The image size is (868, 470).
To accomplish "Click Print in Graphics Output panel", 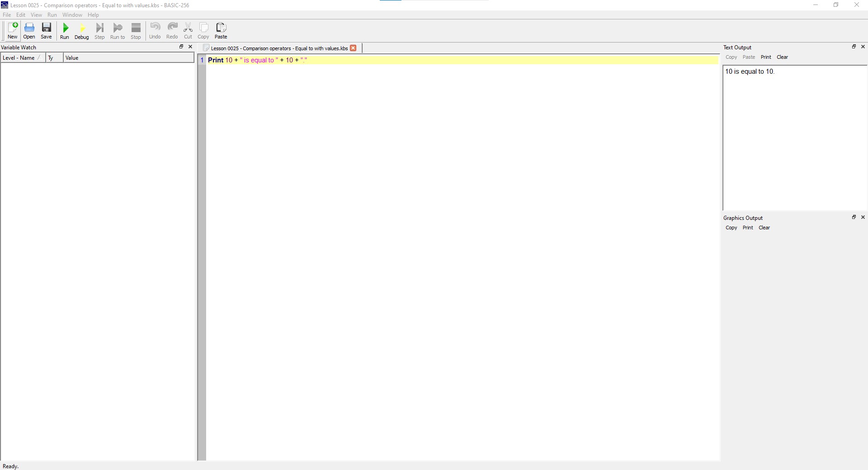I will [748, 228].
